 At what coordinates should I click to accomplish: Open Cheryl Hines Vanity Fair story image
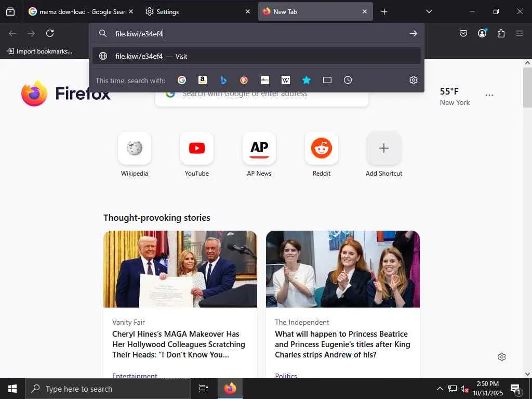[180, 269]
